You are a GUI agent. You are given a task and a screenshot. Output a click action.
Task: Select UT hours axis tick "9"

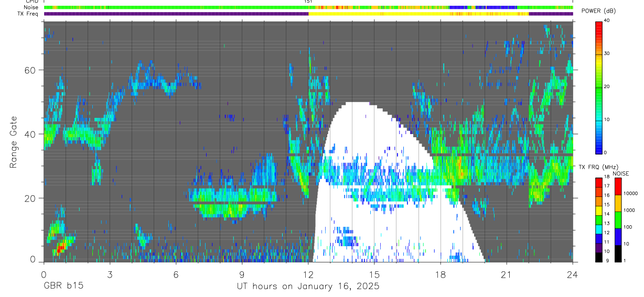click(242, 274)
